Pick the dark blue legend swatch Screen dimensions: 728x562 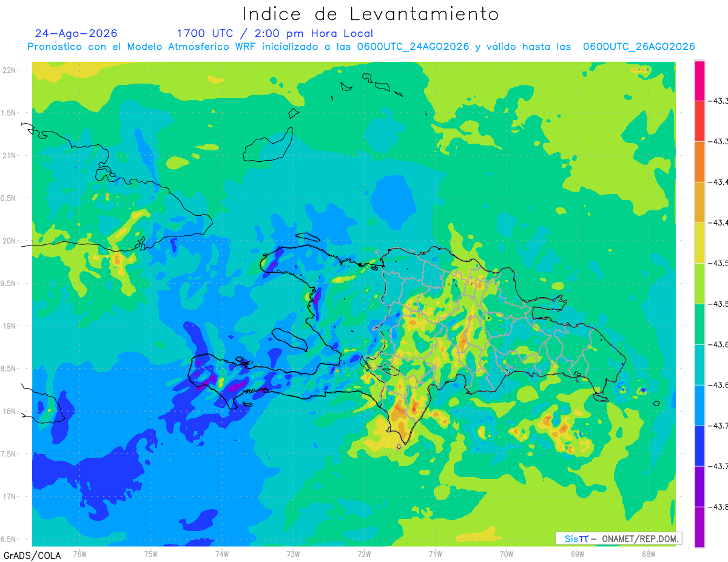(699, 446)
